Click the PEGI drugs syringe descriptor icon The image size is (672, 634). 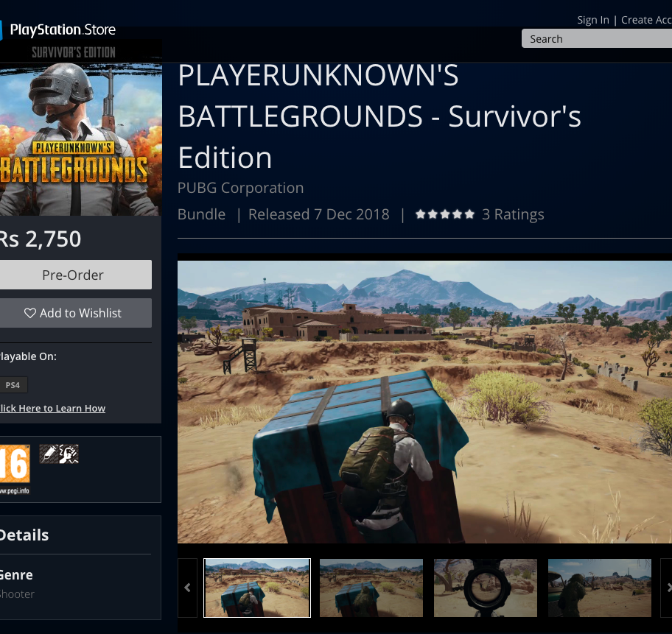(48, 454)
